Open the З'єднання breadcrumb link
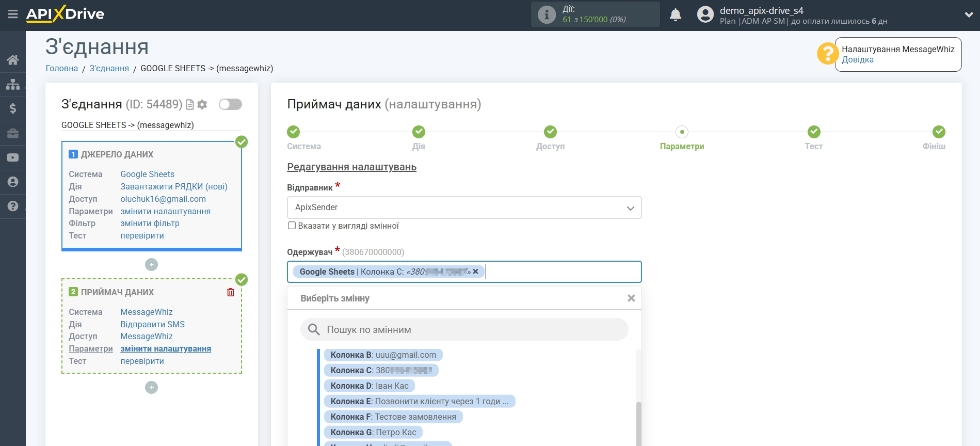 109,68
